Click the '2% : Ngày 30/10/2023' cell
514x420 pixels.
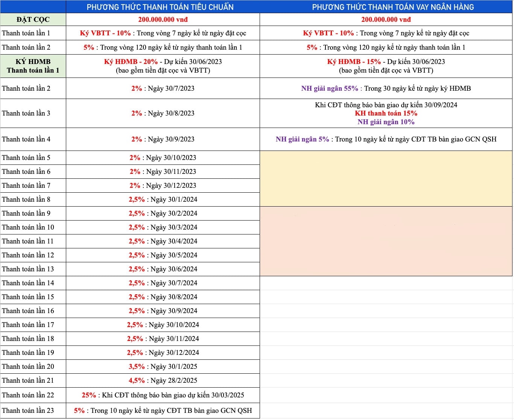click(x=163, y=158)
